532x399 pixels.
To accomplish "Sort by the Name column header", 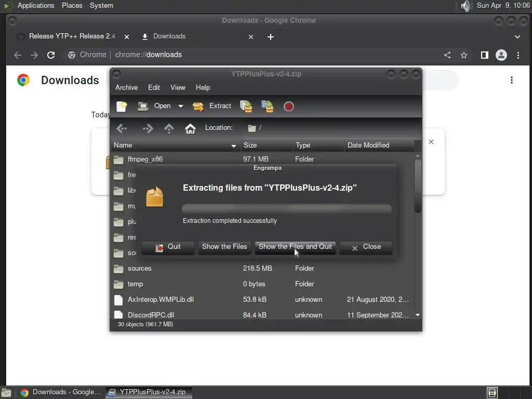I will pyautogui.click(x=176, y=145).
